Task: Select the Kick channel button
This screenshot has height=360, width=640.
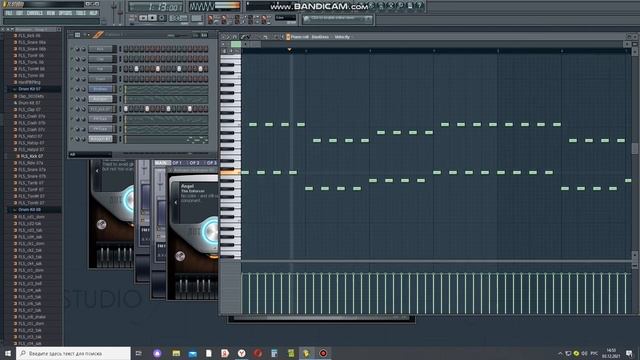Action: point(101,49)
